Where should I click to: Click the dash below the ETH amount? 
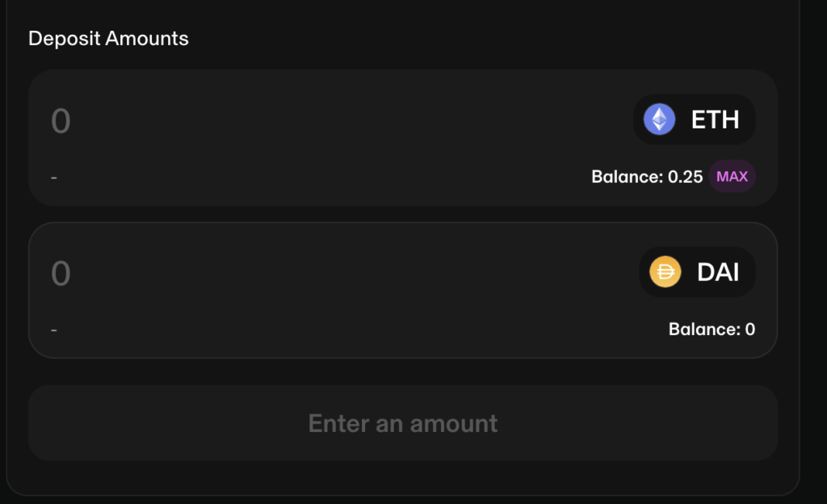point(54,178)
